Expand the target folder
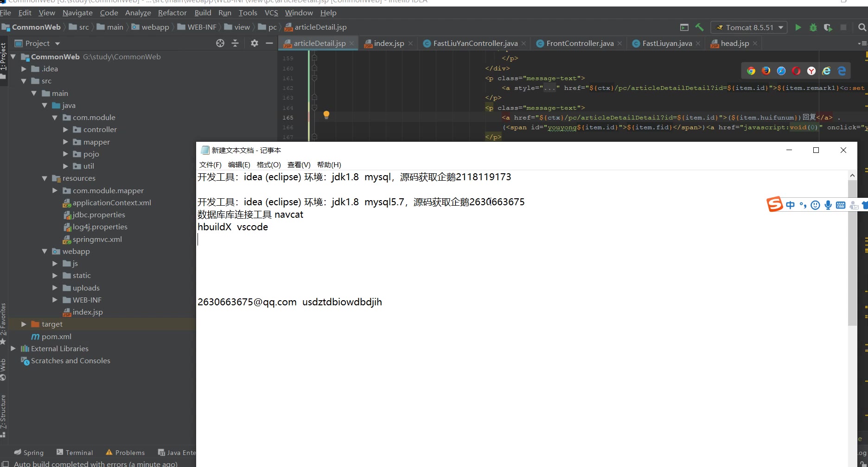 pyautogui.click(x=24, y=324)
